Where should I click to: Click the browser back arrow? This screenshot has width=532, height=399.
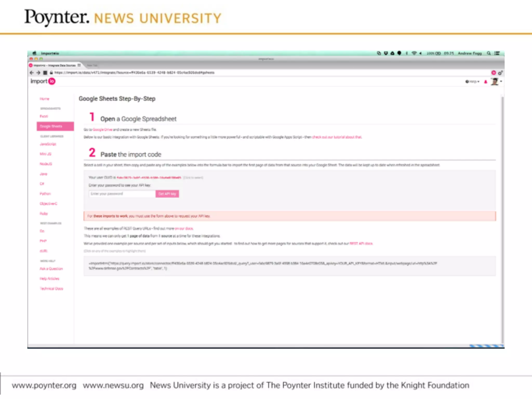pos(32,73)
